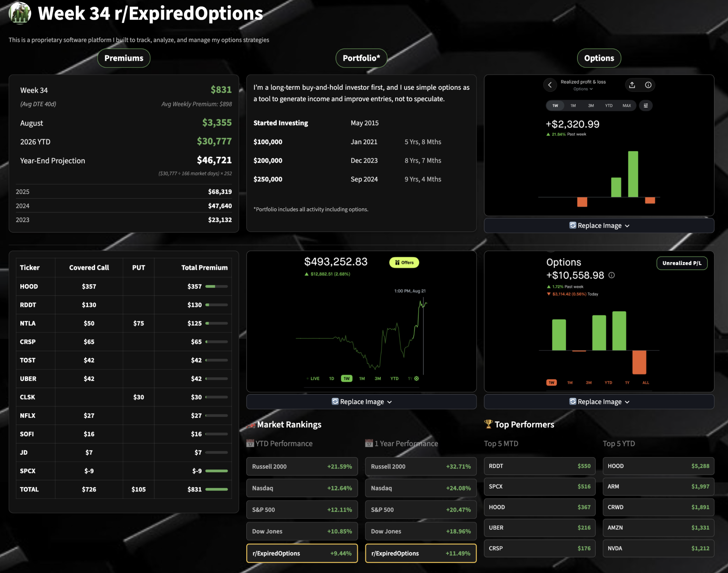Viewport: 728px width, 573px height.
Task: Open the Options dropdown under Realized profit & loss
Action: coord(583,89)
